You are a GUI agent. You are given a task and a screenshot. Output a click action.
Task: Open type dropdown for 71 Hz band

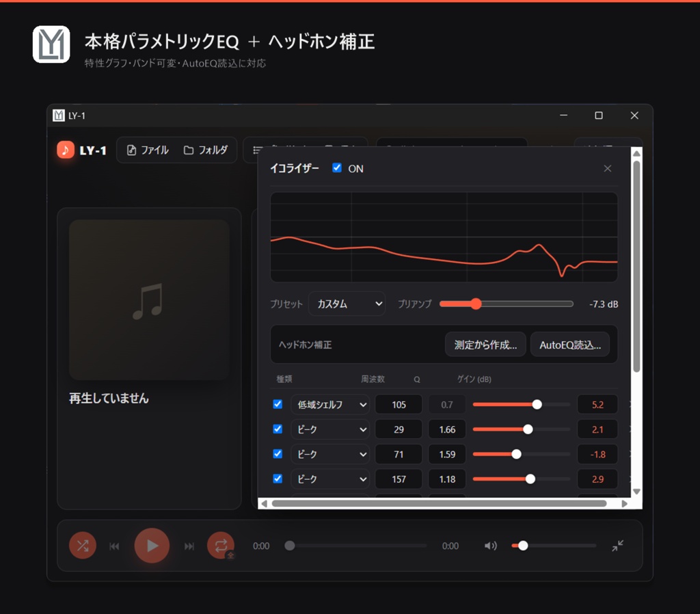point(330,454)
